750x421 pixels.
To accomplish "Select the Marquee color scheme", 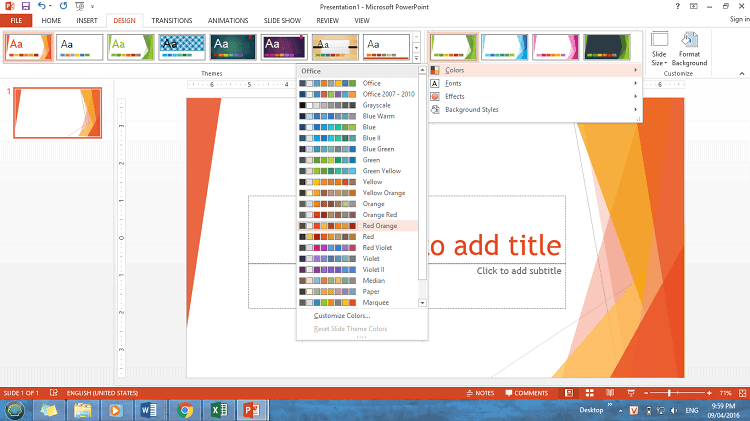I will [x=357, y=303].
